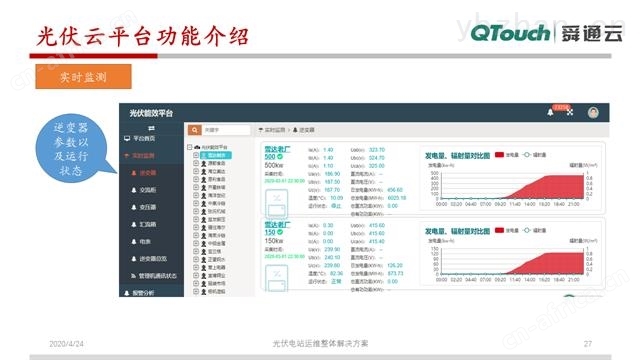Open the 雷达著厂 150 inverter link

[x=278, y=229]
